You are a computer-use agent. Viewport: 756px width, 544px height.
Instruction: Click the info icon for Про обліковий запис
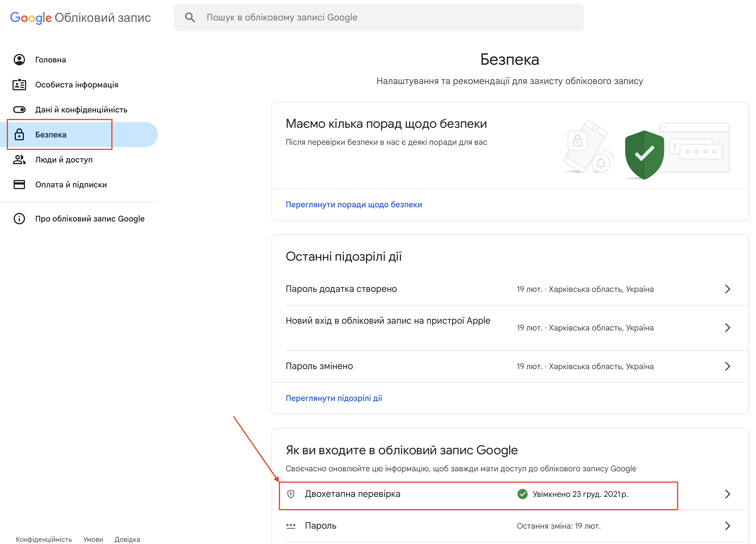[19, 219]
